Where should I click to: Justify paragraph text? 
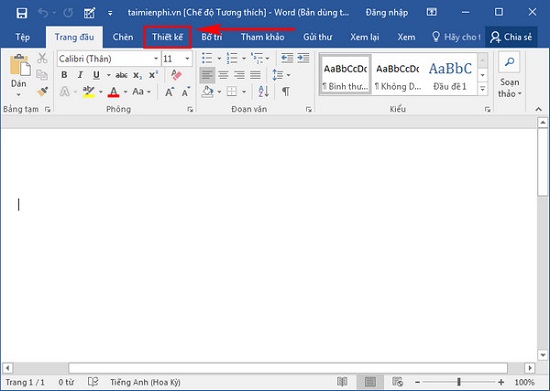pyautogui.click(x=255, y=75)
